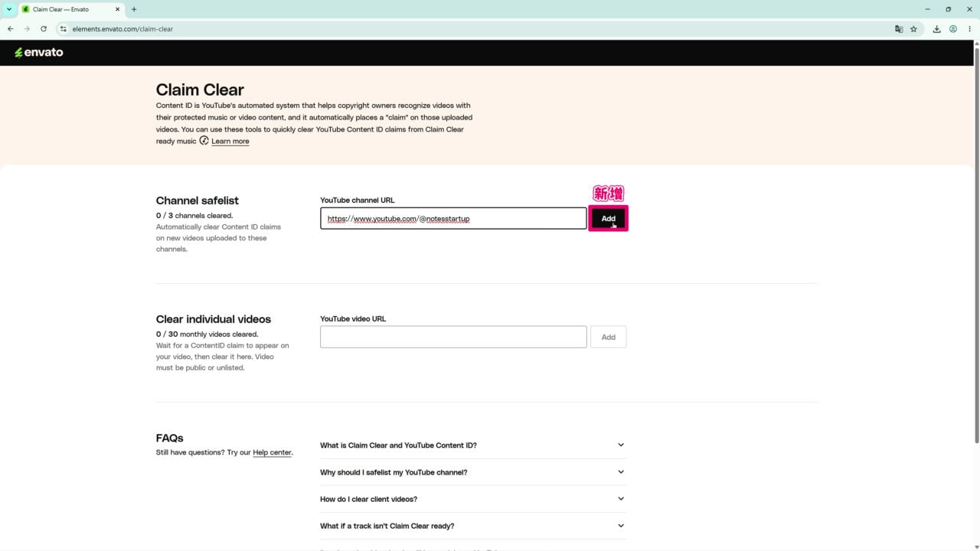Reload the page with refresh icon

point(44,29)
